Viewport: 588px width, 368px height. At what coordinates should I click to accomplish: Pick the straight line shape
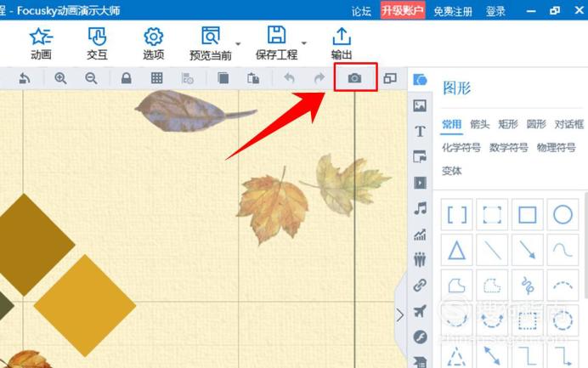[492, 250]
